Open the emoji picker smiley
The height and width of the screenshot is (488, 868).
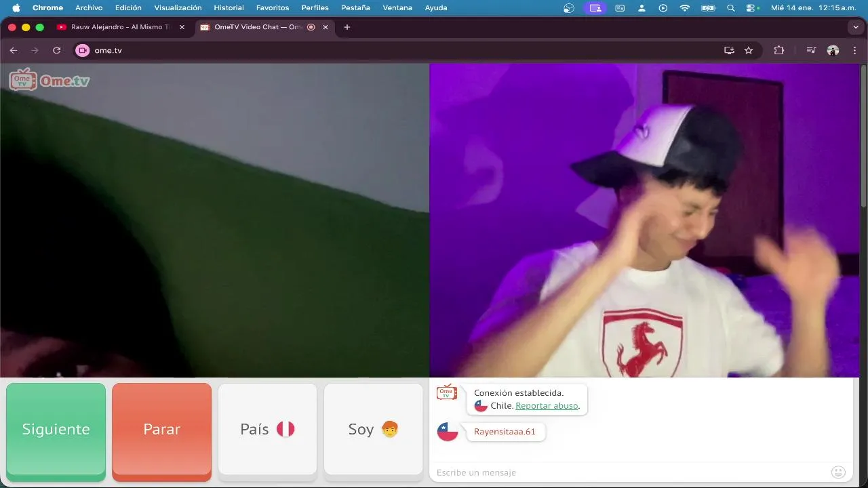pyautogui.click(x=838, y=472)
